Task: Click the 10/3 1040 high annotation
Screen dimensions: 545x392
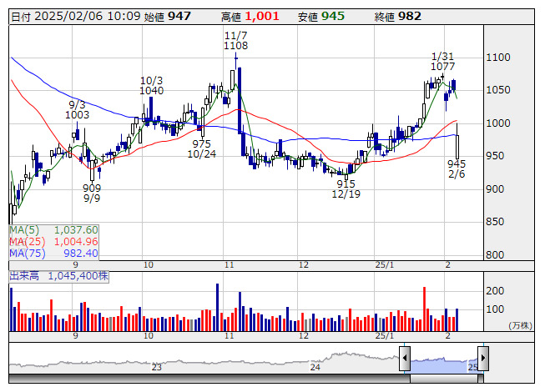Action: pyautogui.click(x=151, y=86)
